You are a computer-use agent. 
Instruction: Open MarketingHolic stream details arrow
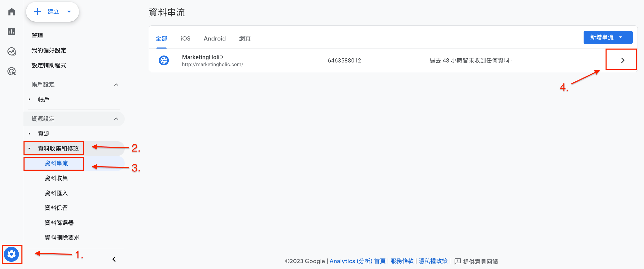point(623,60)
